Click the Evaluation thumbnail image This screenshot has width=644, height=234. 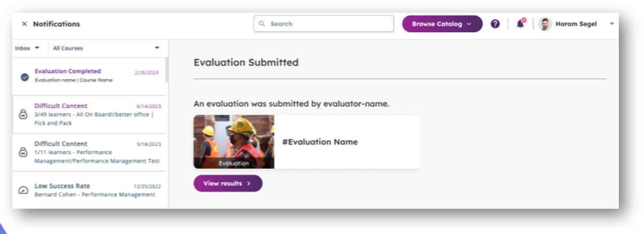click(x=234, y=141)
